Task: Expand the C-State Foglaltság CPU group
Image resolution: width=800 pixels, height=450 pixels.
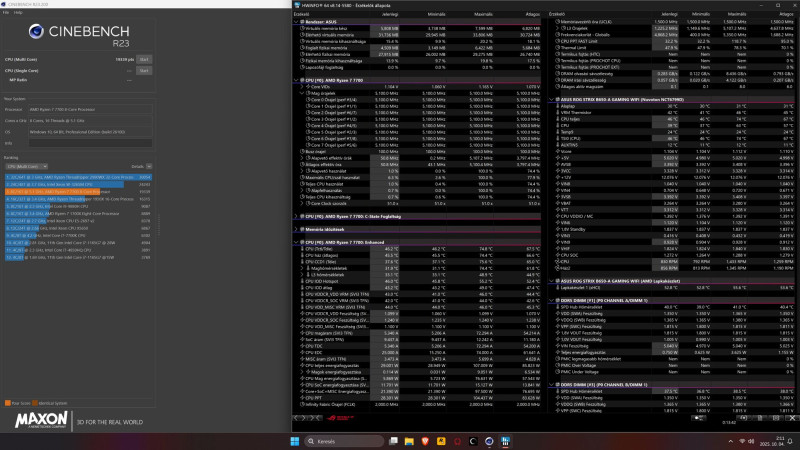Action: [x=296, y=216]
